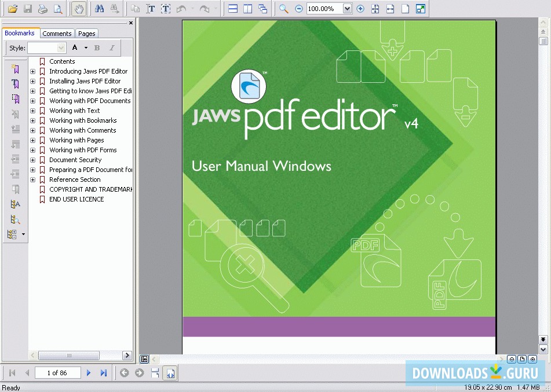Click the Copy icon
Screen dimensions: 551x392
134,8
